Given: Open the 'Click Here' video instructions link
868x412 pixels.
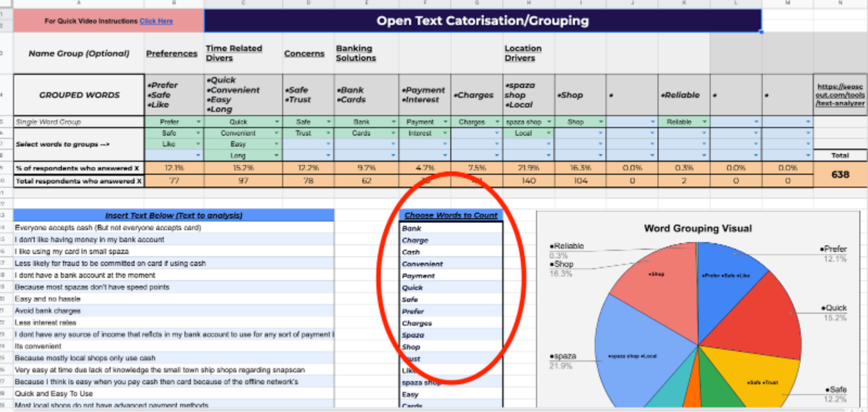Looking at the screenshot, I should pyautogui.click(x=156, y=21).
